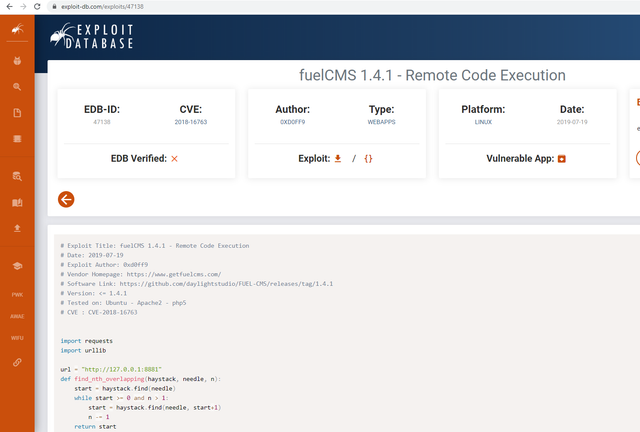Download the Vulnerable App icon
Screen dimensions: 640x432
click(562, 159)
